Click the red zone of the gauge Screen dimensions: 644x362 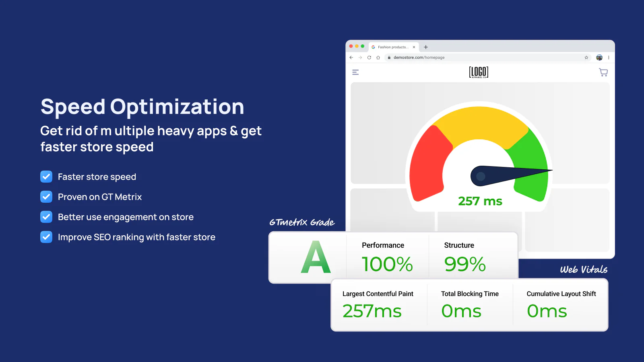pyautogui.click(x=429, y=165)
